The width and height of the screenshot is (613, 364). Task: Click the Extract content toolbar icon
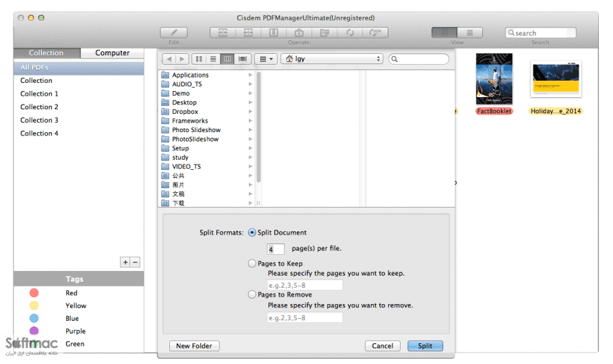[324, 32]
